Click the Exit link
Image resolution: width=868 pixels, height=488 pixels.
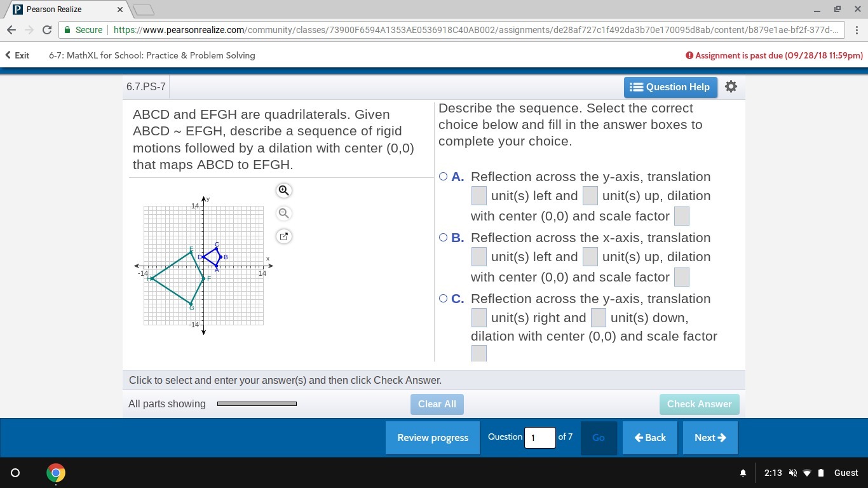(17, 55)
